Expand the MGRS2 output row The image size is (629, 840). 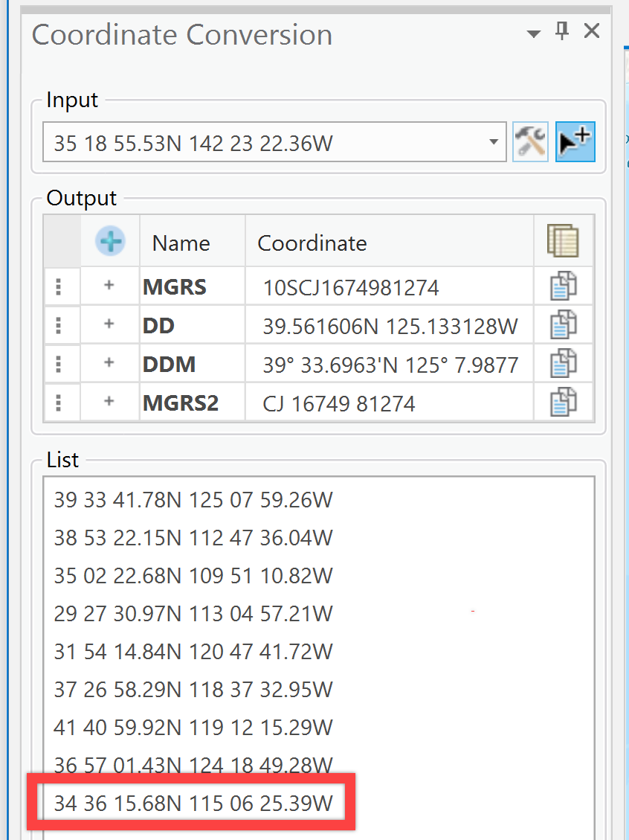pyautogui.click(x=109, y=401)
